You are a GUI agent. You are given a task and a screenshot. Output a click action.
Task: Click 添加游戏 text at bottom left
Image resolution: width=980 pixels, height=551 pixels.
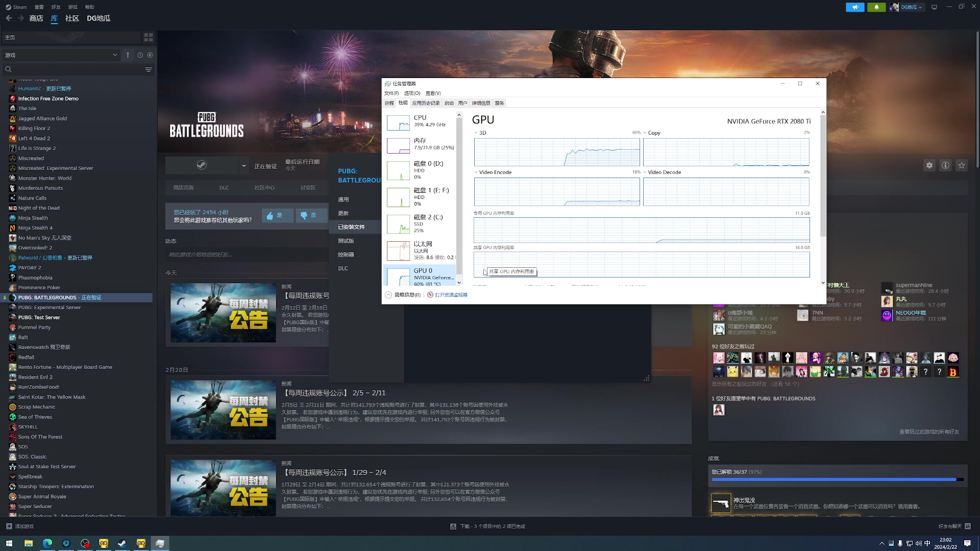[24, 526]
